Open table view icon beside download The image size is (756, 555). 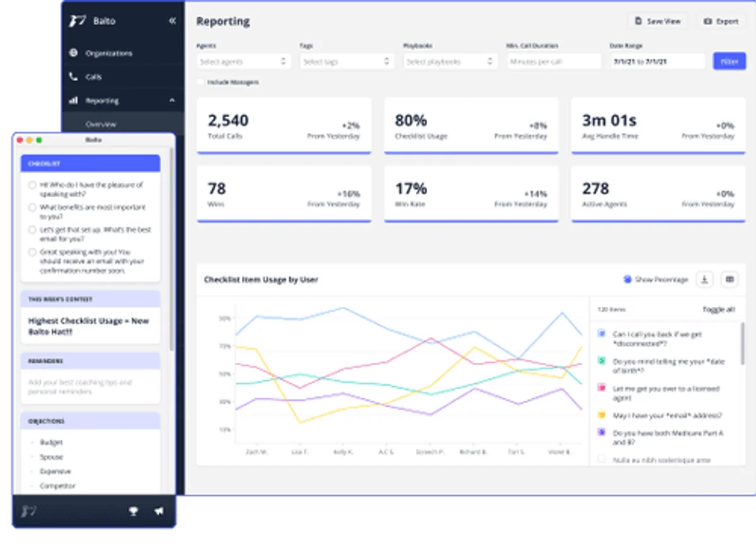click(730, 279)
